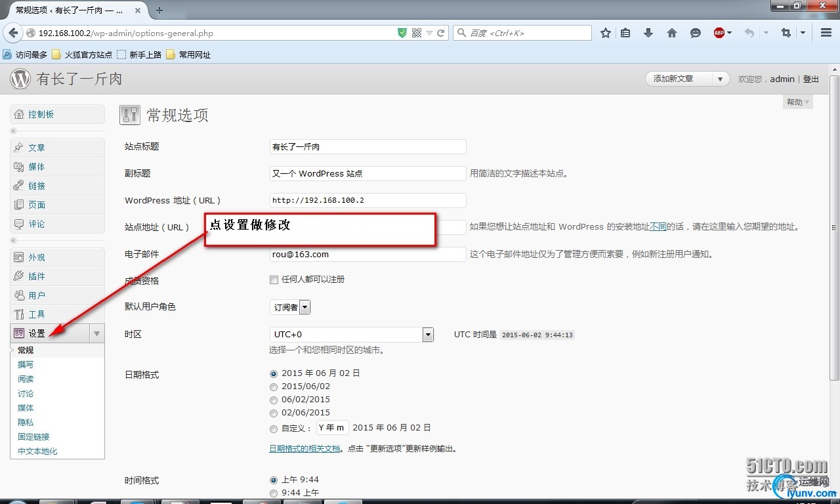
Task: Click the camera icon of the main 媒体 menu
Action: coord(19,167)
